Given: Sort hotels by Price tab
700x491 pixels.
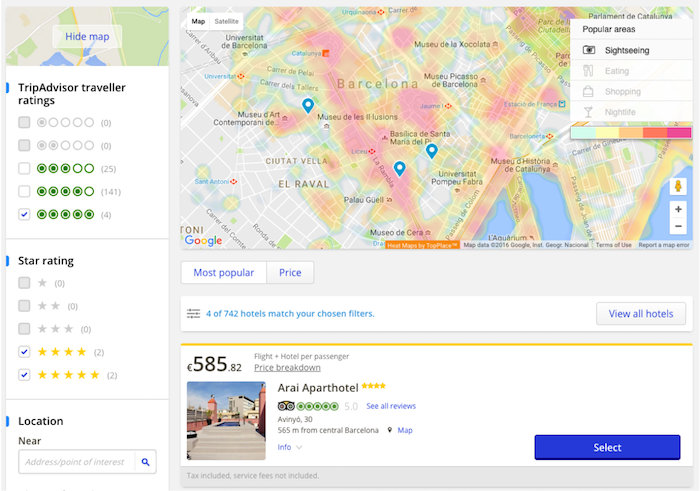Looking at the screenshot, I should click(x=290, y=272).
